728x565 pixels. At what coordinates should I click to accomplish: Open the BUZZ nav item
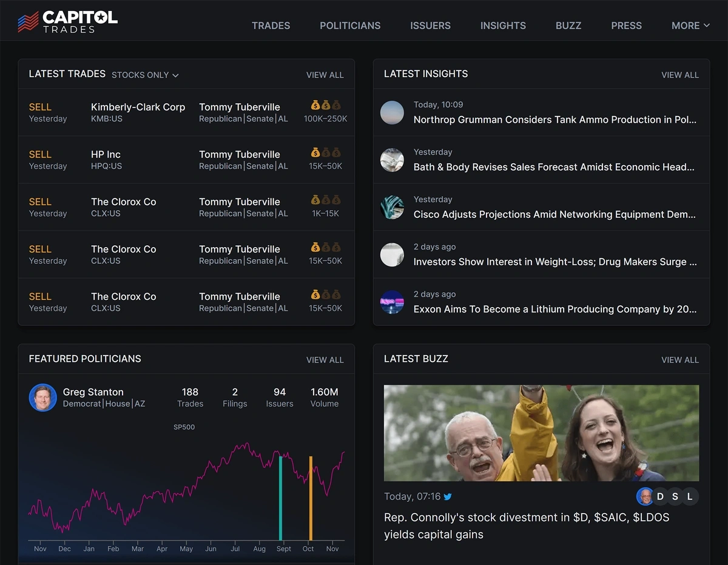pos(568,25)
